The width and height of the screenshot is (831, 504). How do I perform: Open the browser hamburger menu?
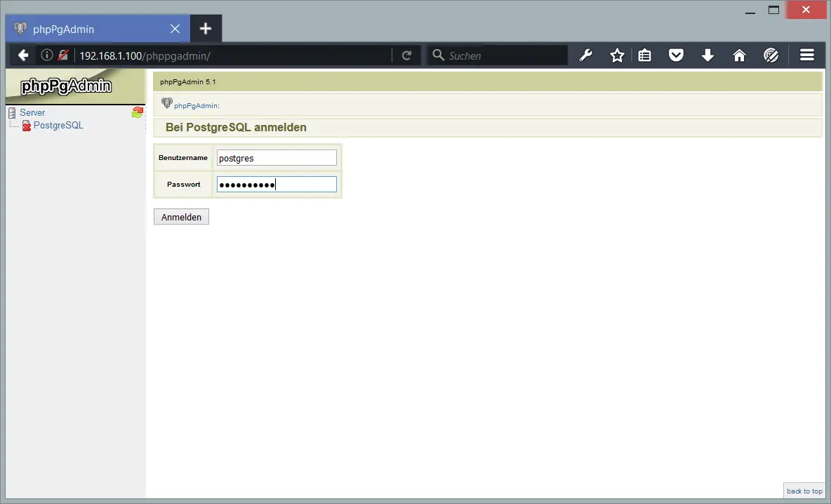[807, 55]
